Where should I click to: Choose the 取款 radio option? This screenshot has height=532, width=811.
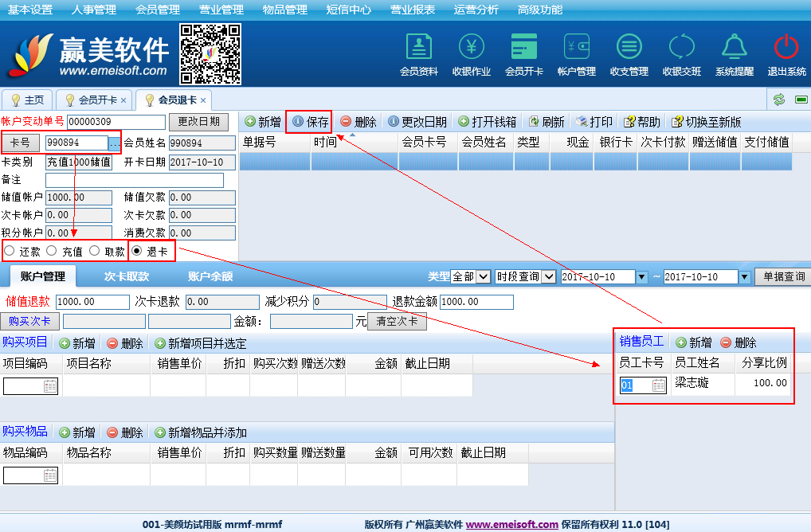tap(95, 251)
